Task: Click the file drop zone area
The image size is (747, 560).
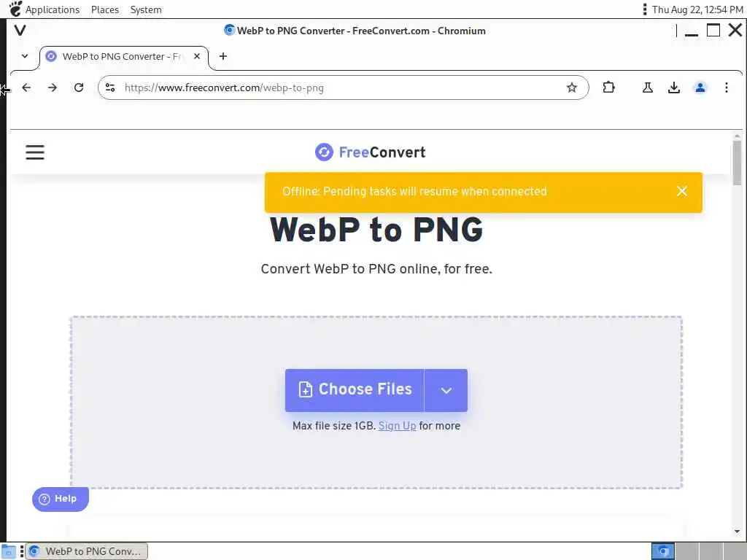Action: point(376,402)
